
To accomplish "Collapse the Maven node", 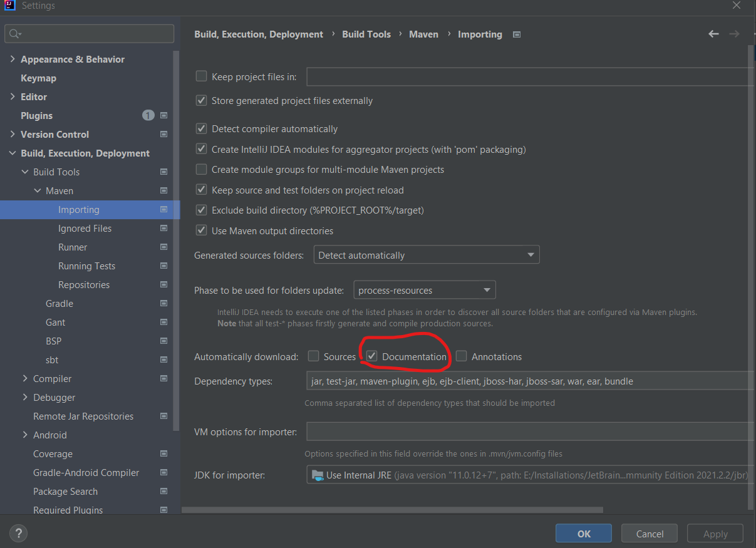I will pos(38,190).
